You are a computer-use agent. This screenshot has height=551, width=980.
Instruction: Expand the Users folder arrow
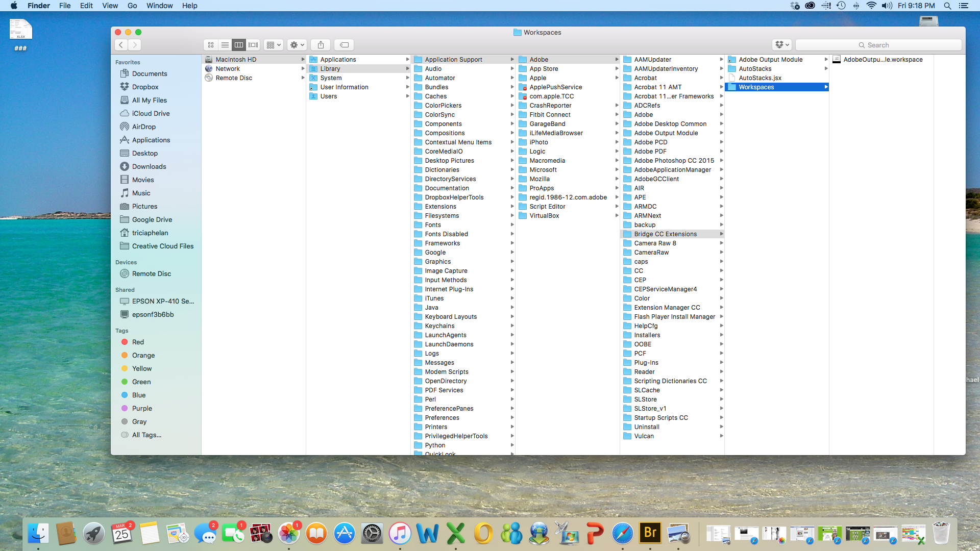tap(407, 96)
